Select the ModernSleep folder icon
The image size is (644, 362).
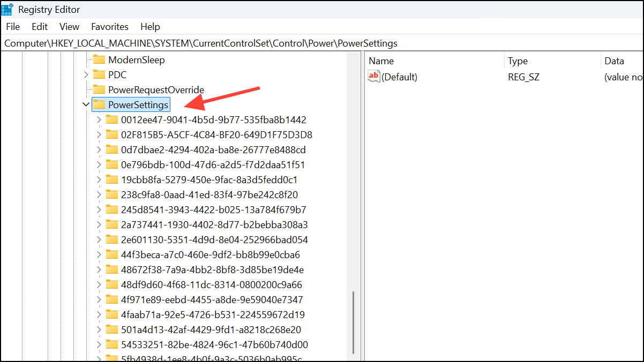[99, 59]
